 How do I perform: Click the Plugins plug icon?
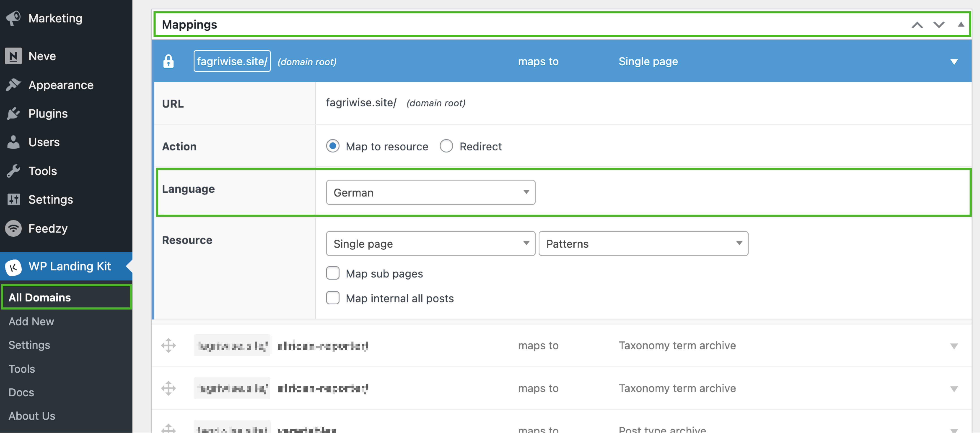pyautogui.click(x=14, y=113)
